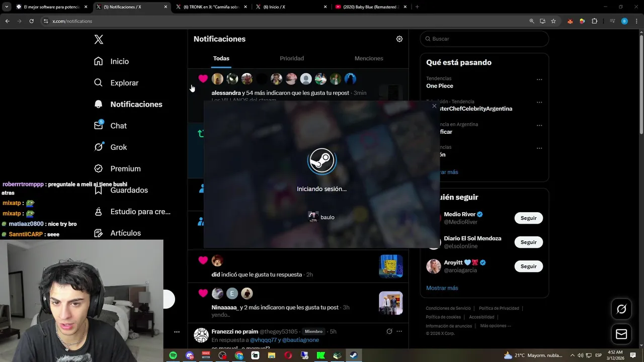This screenshot has width=644, height=362.
Task: Open floating messages envelope button
Action: pos(621,334)
